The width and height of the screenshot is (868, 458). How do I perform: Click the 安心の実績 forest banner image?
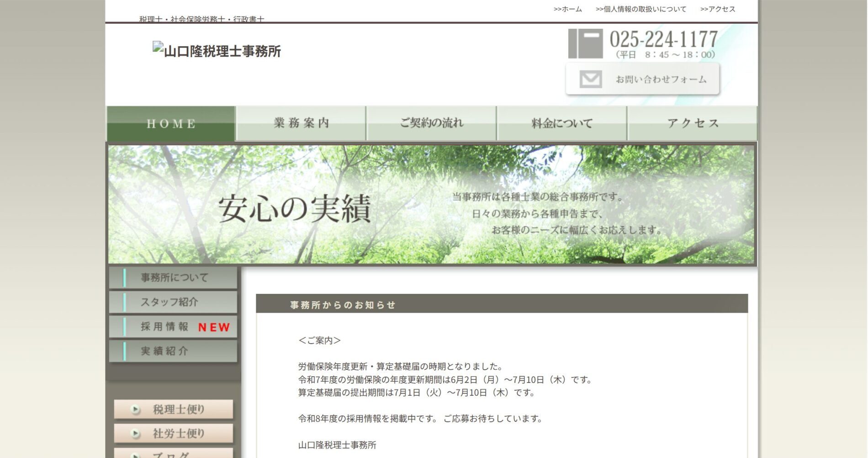(x=431, y=204)
